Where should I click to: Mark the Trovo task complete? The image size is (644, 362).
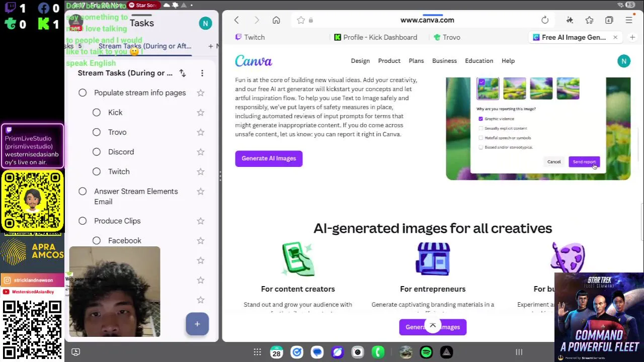(97, 132)
